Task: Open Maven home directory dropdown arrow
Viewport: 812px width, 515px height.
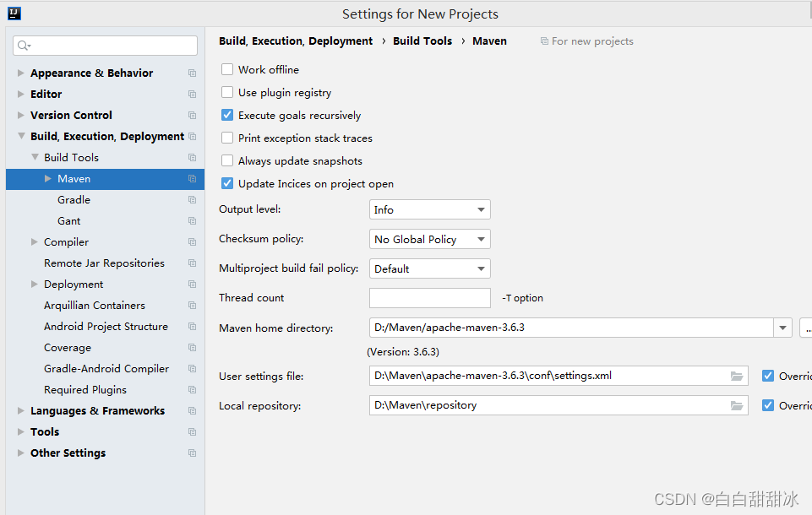Action: (x=782, y=328)
